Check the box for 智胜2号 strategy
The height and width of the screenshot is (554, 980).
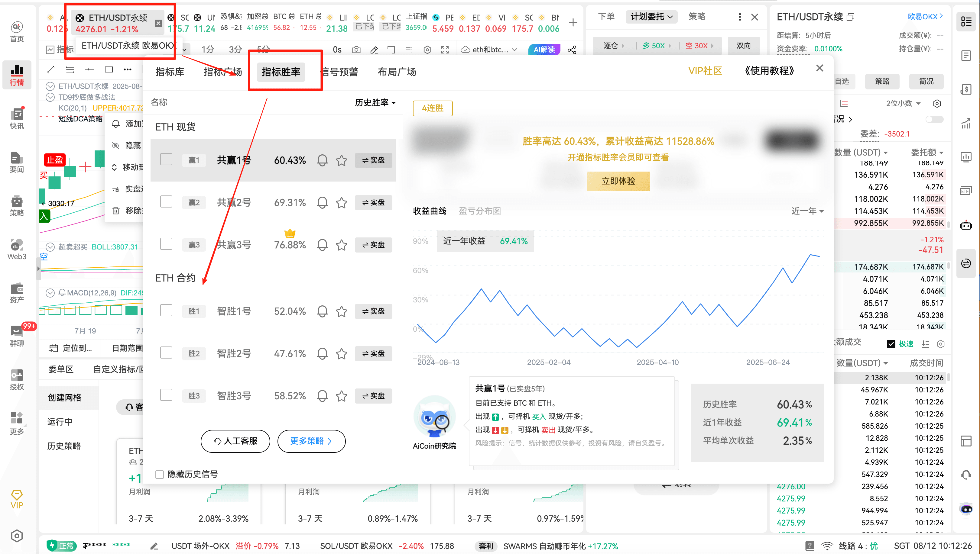[166, 353]
